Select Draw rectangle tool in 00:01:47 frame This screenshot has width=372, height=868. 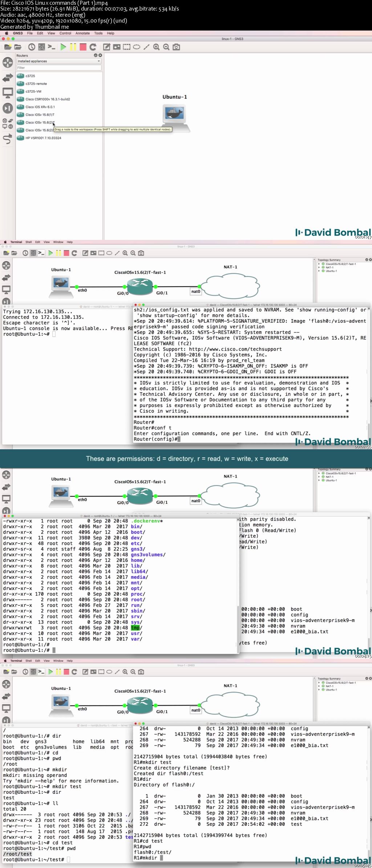[126, 47]
